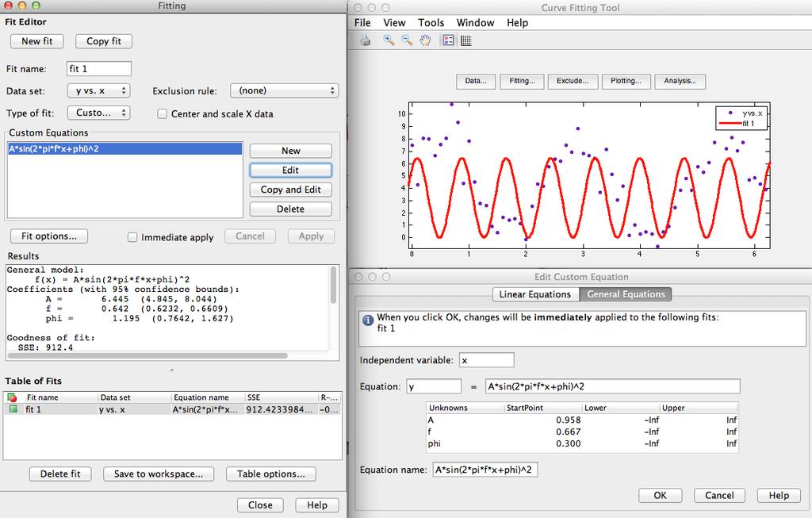This screenshot has height=518, width=812.
Task: Open the Exclusion rule dropdown
Action: [x=285, y=90]
